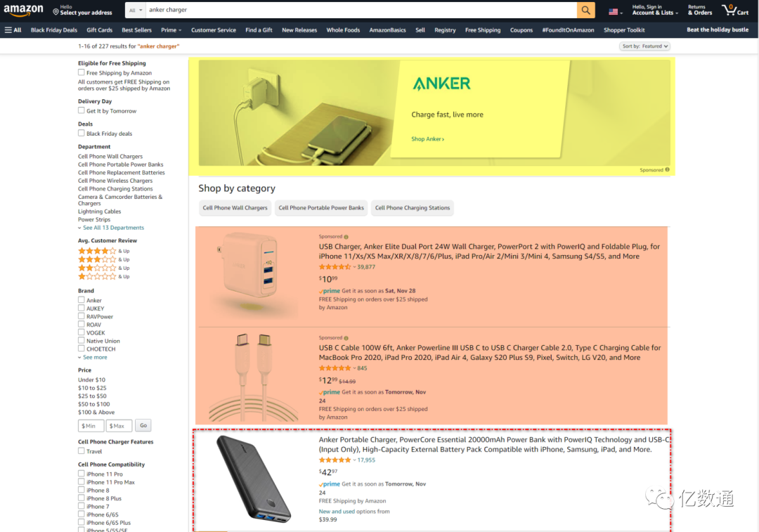Open Black Friday Deals in nav bar

[53, 30]
